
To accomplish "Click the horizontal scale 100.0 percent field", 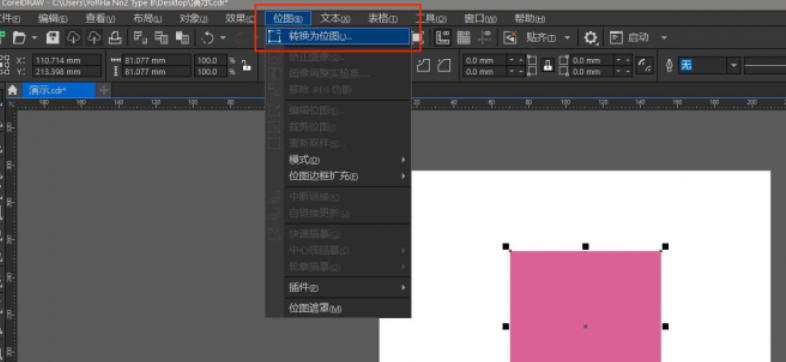I will coord(211,60).
